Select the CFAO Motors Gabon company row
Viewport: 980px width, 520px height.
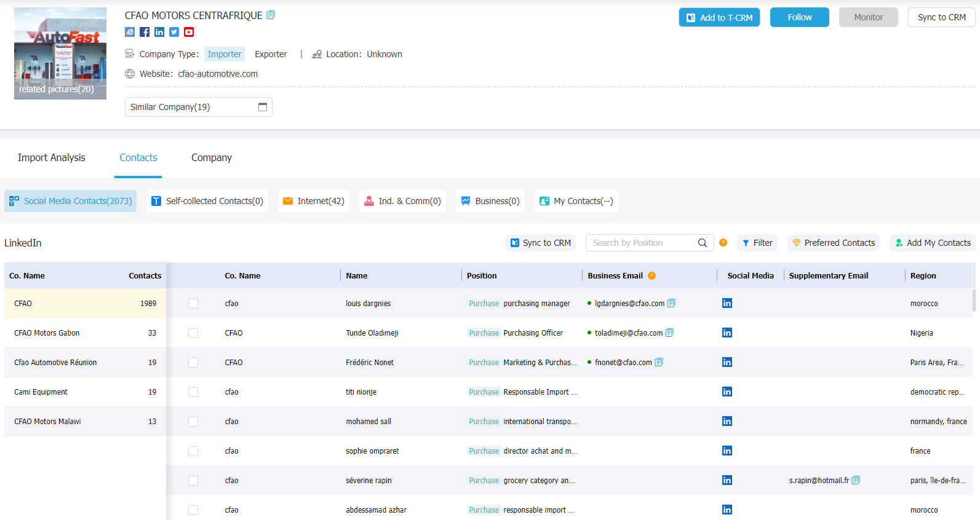pos(85,333)
